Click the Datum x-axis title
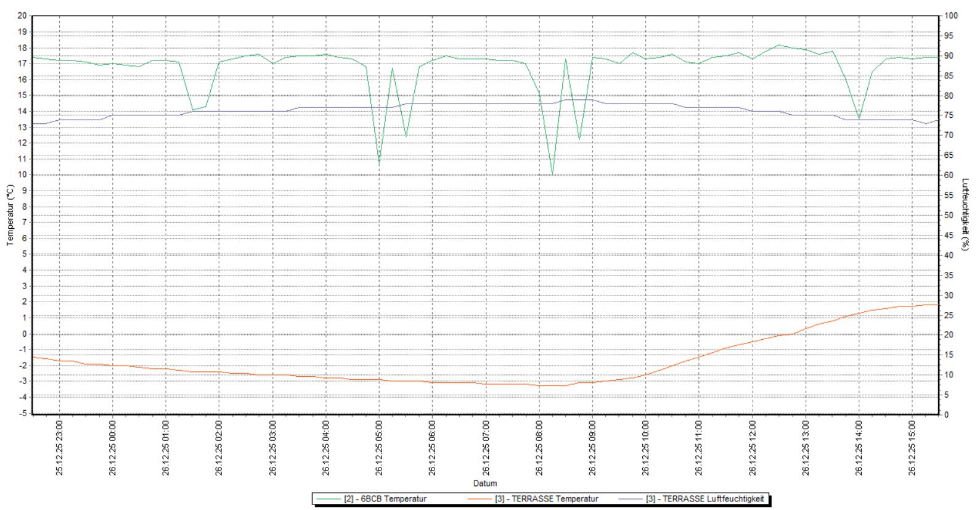Image resolution: width=980 pixels, height=510 pixels. [485, 483]
